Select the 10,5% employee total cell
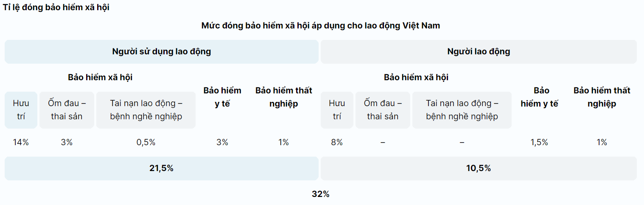Screen dimensions: 644x205 (479, 168)
